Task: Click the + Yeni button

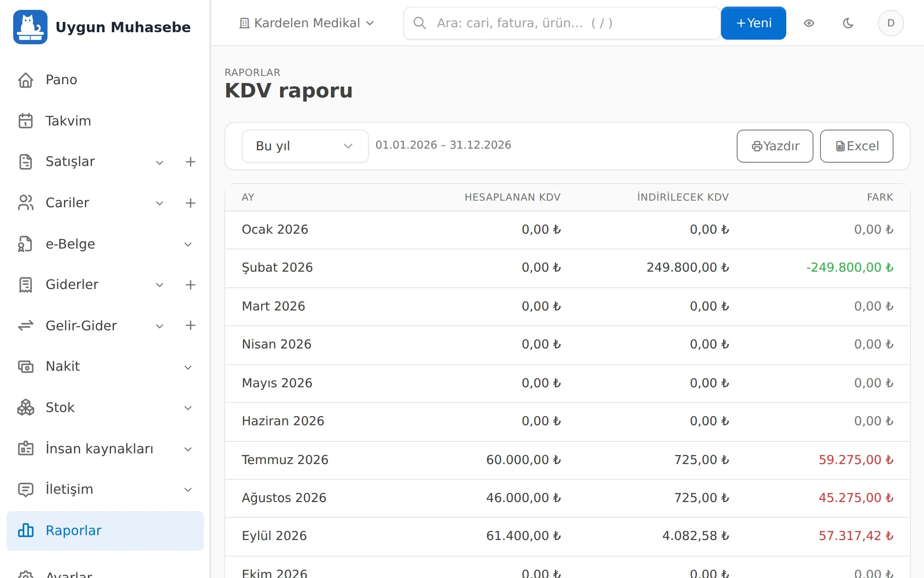Action: tap(753, 23)
